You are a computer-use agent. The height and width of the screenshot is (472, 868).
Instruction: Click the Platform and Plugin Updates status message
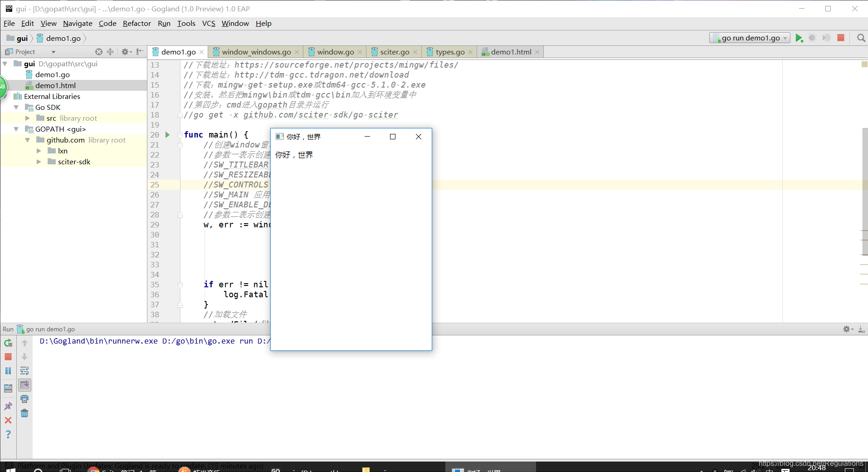[x=140, y=466]
